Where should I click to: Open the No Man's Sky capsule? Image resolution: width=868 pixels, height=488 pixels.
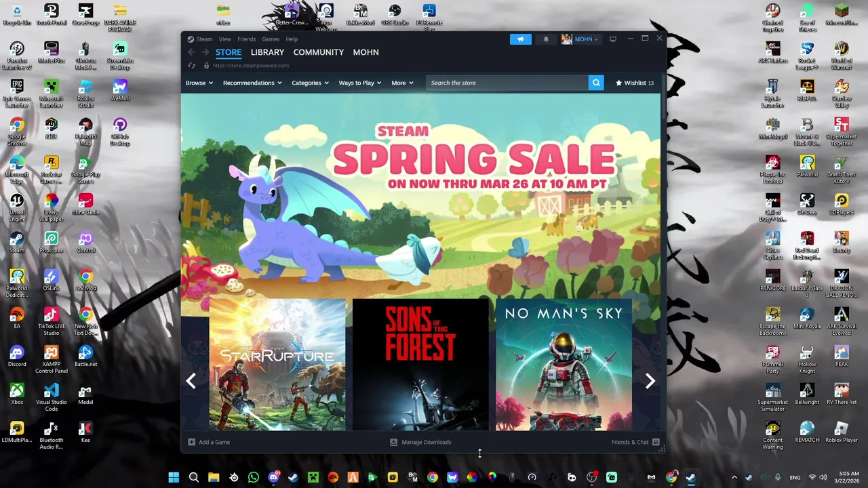tap(564, 365)
